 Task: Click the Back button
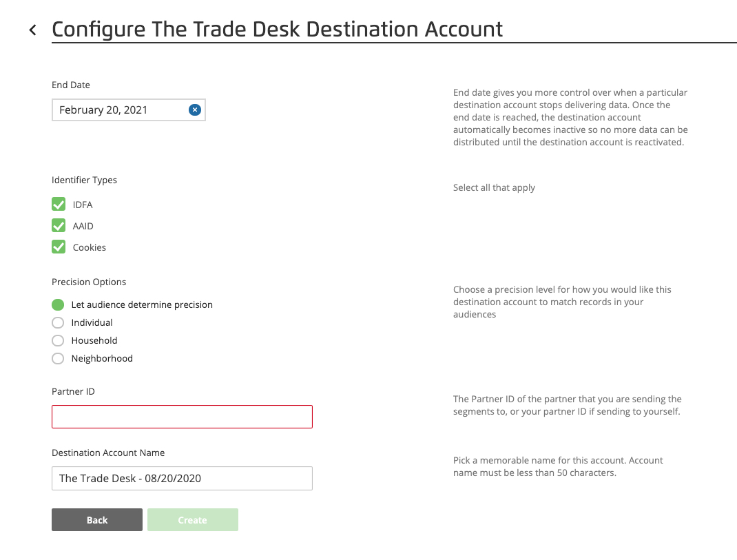[x=97, y=519]
